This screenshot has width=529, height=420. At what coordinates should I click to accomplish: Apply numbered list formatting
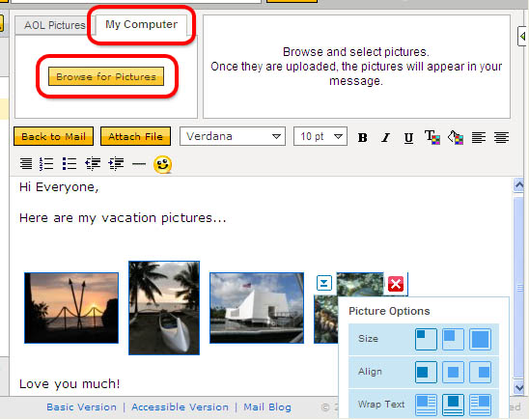tap(46, 164)
